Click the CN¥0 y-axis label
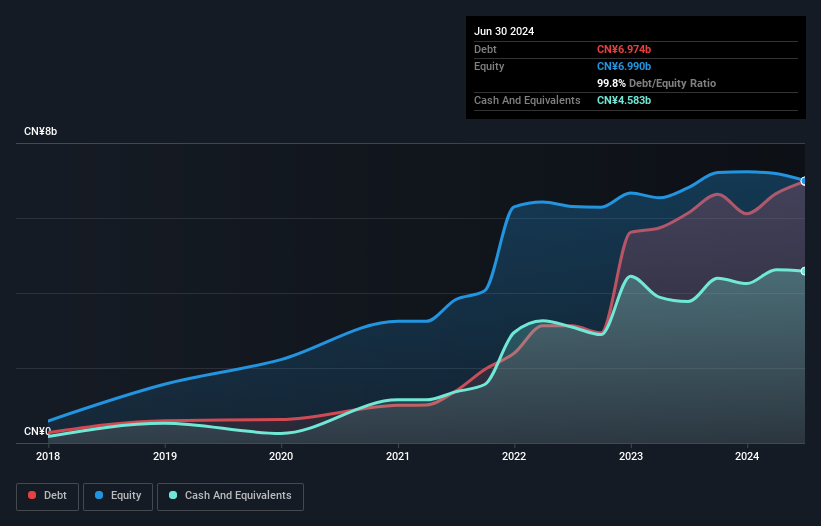Screen dimensions: 821x526 [x=37, y=431]
